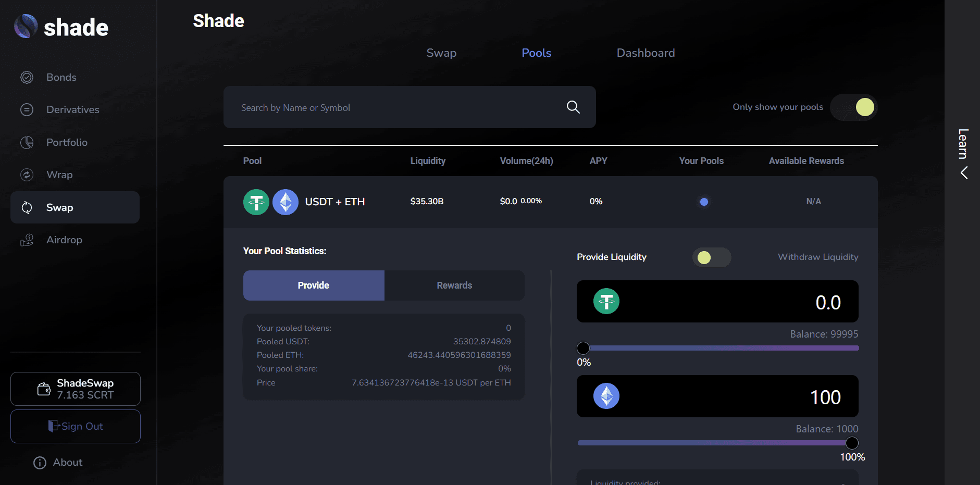This screenshot has height=485, width=980.
Task: Open the Portfolio sidebar link
Action: tap(67, 142)
